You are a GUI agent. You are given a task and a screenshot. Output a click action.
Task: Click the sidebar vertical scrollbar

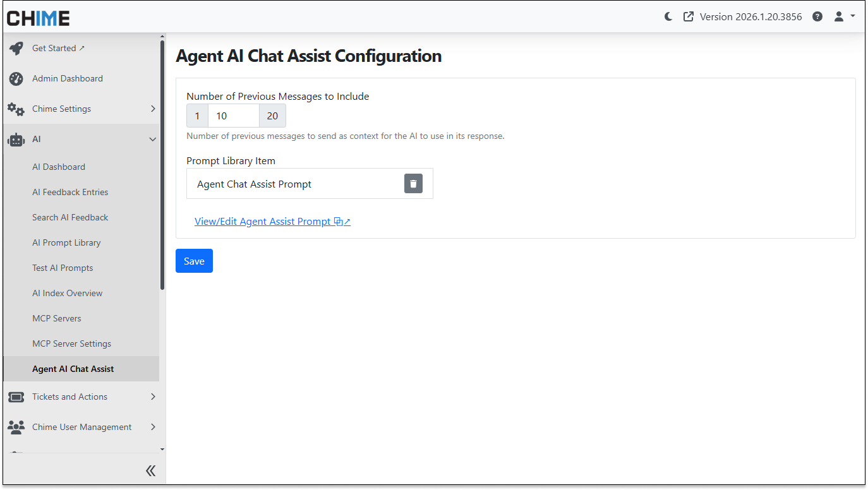162,164
